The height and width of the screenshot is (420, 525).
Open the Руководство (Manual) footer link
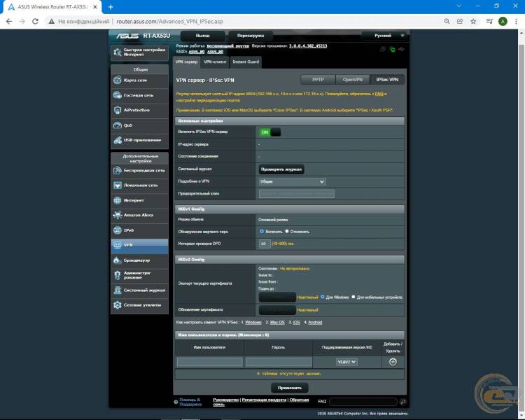pos(226,400)
